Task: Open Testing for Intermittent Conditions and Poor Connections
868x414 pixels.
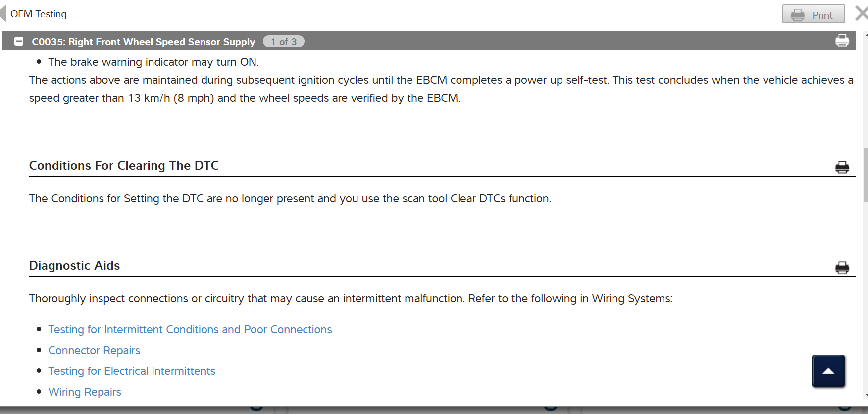Action: pos(190,330)
